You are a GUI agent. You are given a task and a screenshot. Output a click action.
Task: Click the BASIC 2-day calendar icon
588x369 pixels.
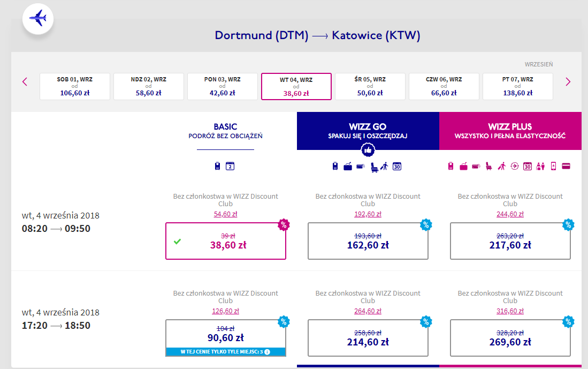(231, 166)
